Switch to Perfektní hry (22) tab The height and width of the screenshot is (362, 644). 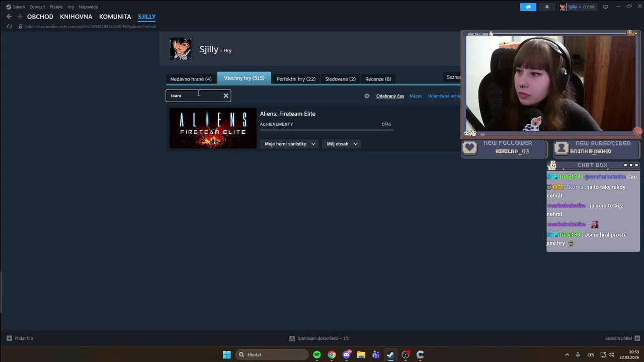point(296,79)
